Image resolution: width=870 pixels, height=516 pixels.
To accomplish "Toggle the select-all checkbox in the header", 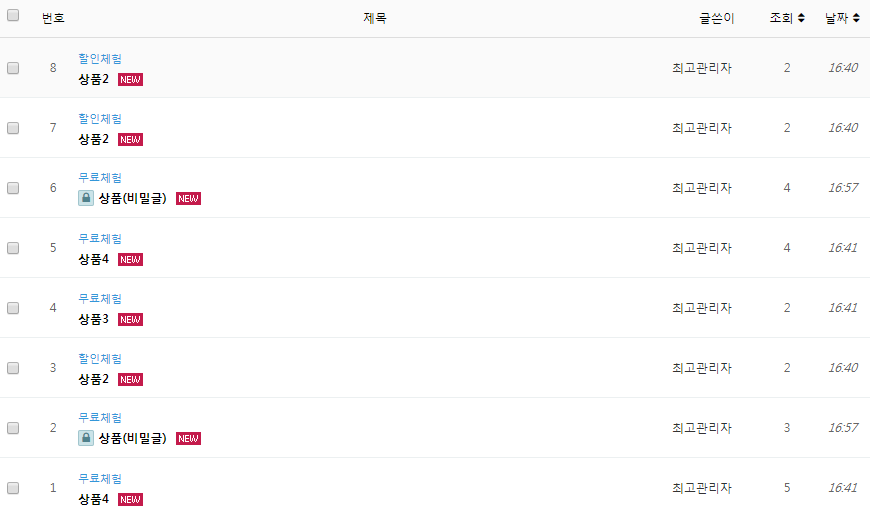I will 13,17.
